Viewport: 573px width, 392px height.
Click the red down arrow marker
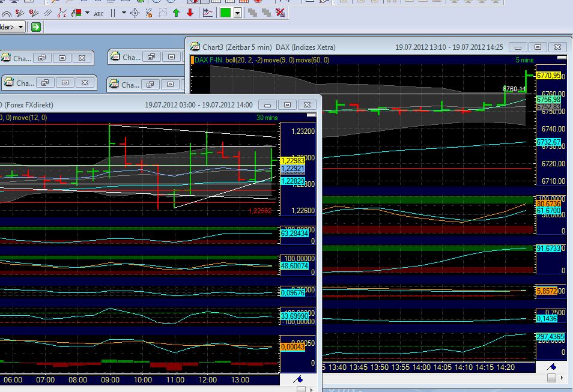pos(190,13)
